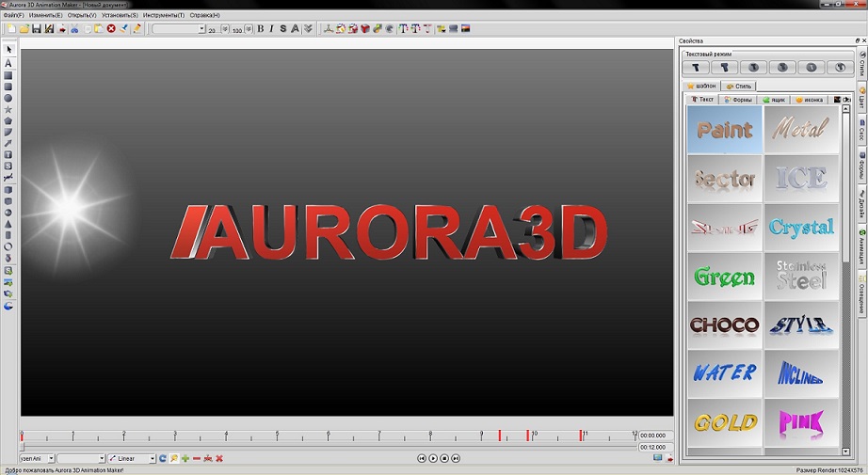This screenshot has height=475, width=868.
Task: Open the font size 20 spinner dropdown
Action: click(x=225, y=29)
